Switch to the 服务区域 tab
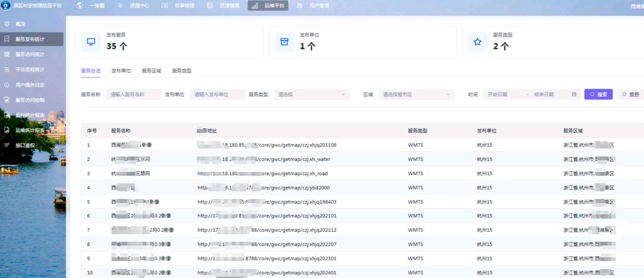 (152, 70)
